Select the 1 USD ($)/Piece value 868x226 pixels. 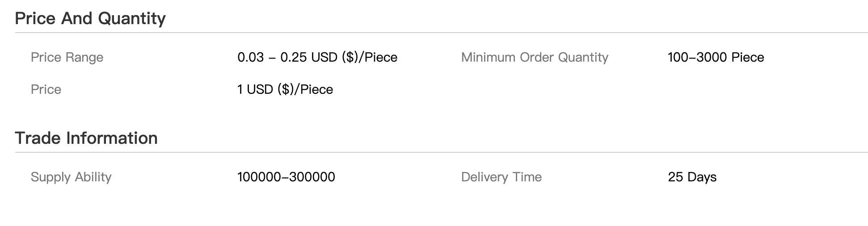(x=285, y=89)
